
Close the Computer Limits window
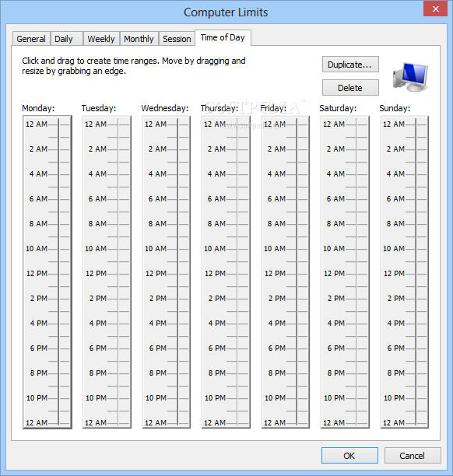coord(435,9)
